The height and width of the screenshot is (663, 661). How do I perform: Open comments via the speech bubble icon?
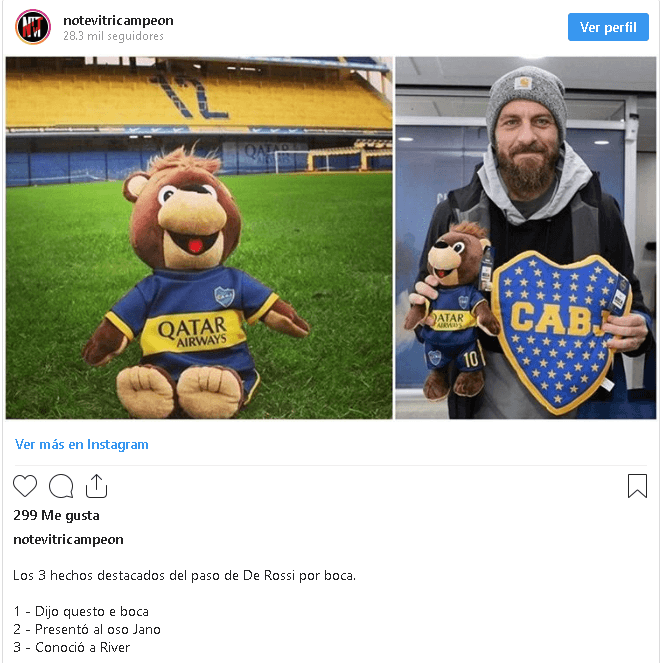tap(61, 486)
